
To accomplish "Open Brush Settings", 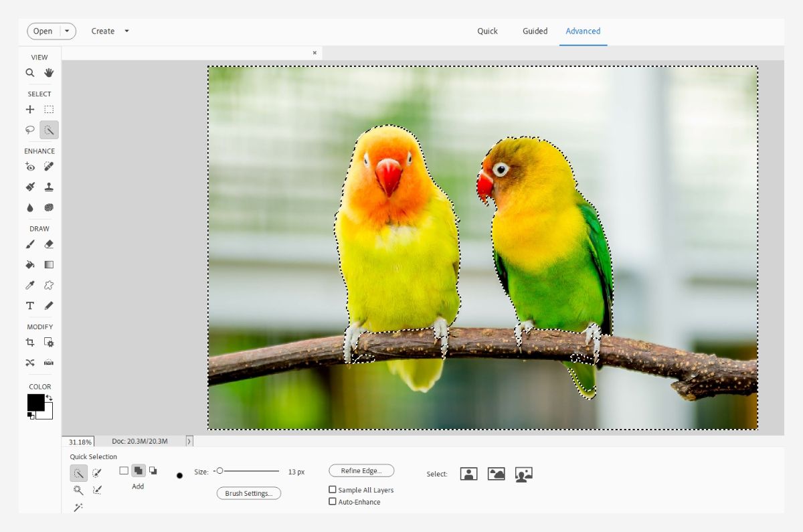I will pyautogui.click(x=248, y=493).
